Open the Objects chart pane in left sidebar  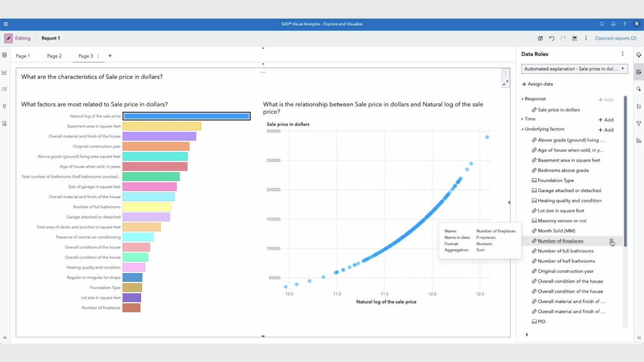[x=5, y=72]
